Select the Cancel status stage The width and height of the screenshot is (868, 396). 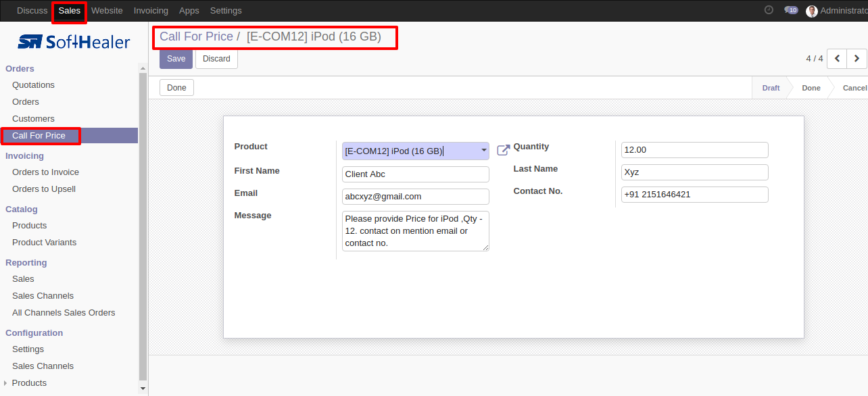click(854, 88)
